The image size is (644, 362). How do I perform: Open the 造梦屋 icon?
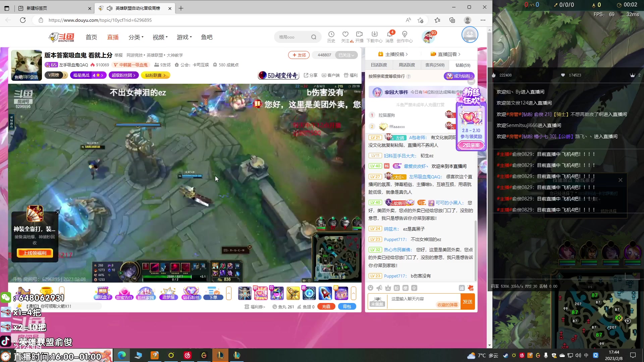[x=168, y=293]
